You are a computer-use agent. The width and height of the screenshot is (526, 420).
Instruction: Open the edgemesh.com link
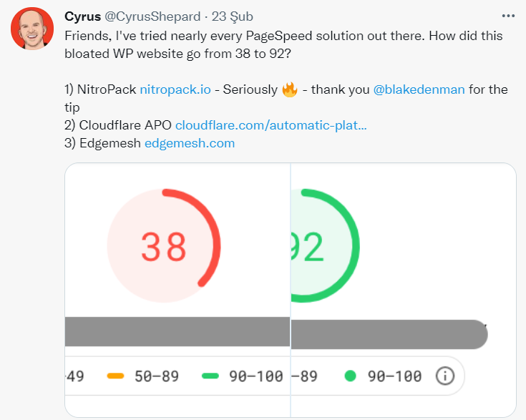click(190, 143)
